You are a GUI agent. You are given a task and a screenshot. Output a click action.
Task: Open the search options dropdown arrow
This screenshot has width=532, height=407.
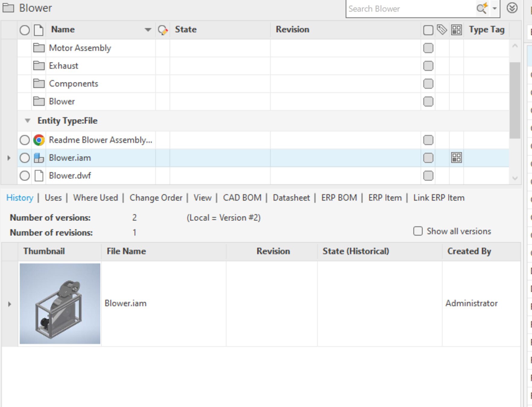[495, 8]
